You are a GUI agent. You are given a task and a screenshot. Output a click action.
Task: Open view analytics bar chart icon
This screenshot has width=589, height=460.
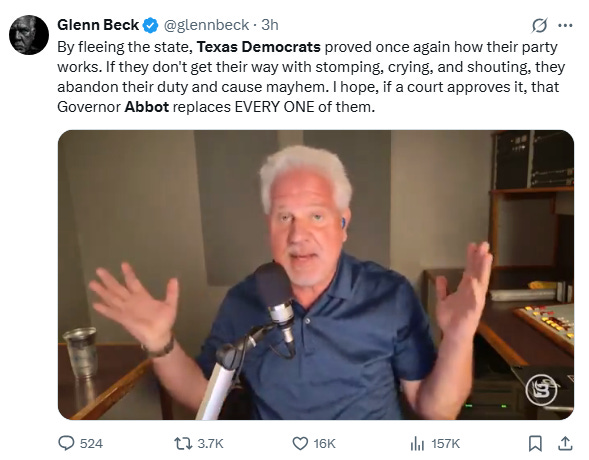coord(417,444)
